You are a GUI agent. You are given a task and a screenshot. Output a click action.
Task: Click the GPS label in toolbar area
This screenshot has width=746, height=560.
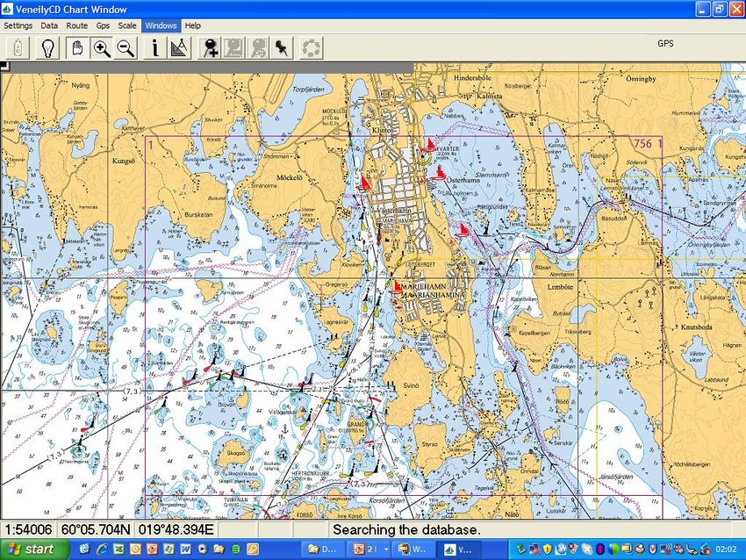[x=665, y=43]
